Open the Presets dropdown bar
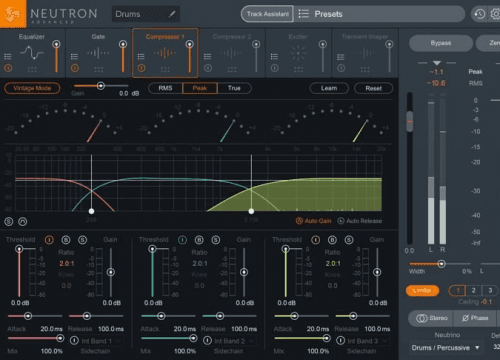Screen dimensions: 500x360 coord(379,14)
